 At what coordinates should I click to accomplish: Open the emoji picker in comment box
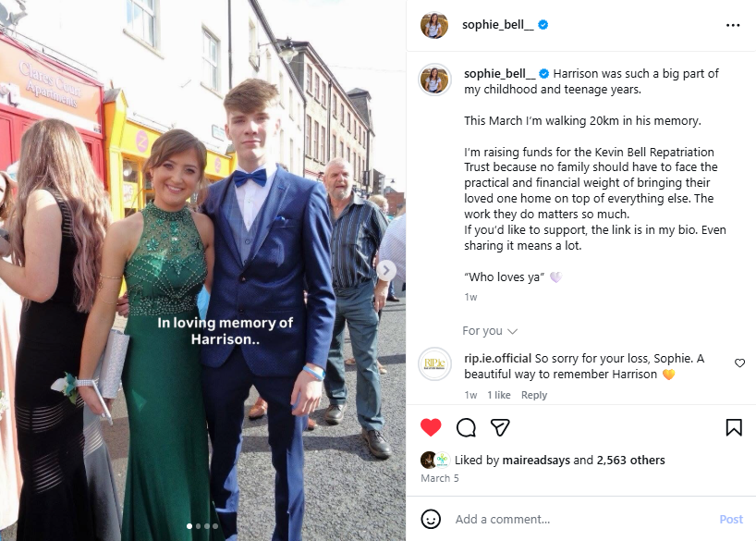[x=431, y=519]
